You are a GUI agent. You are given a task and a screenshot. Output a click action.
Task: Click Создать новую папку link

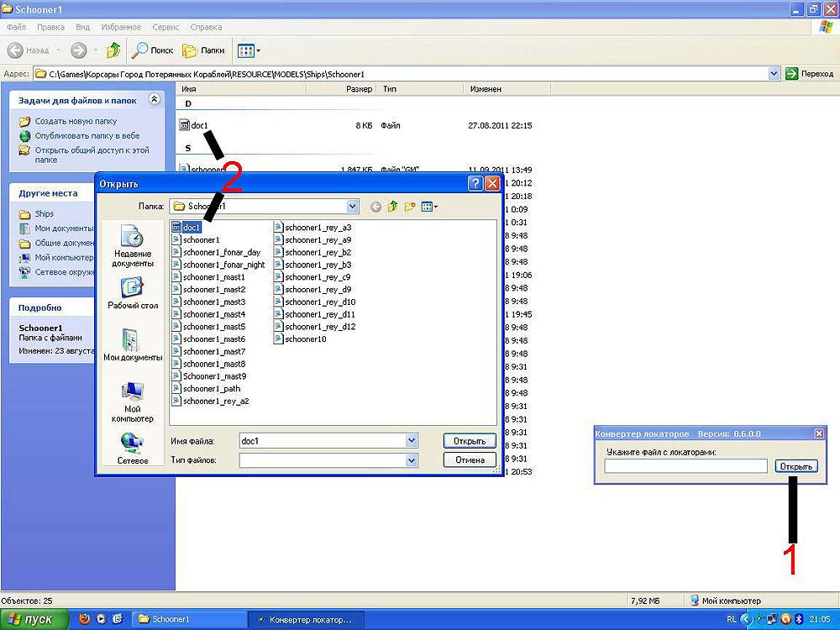pos(76,121)
